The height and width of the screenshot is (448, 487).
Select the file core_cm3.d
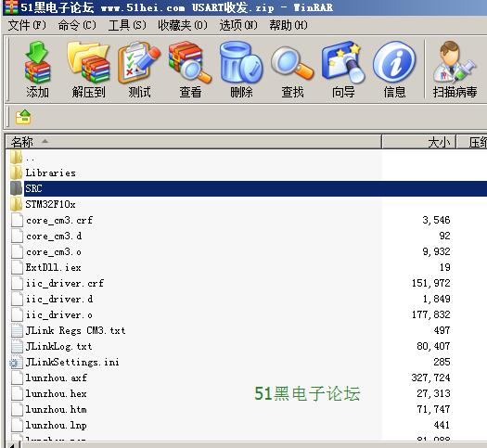coord(54,237)
